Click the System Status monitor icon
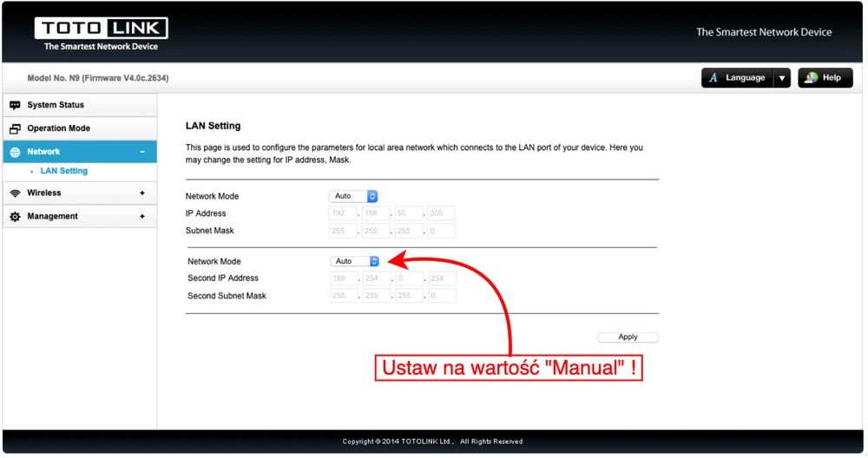Image resolution: width=868 pixels, height=458 pixels. click(15, 105)
